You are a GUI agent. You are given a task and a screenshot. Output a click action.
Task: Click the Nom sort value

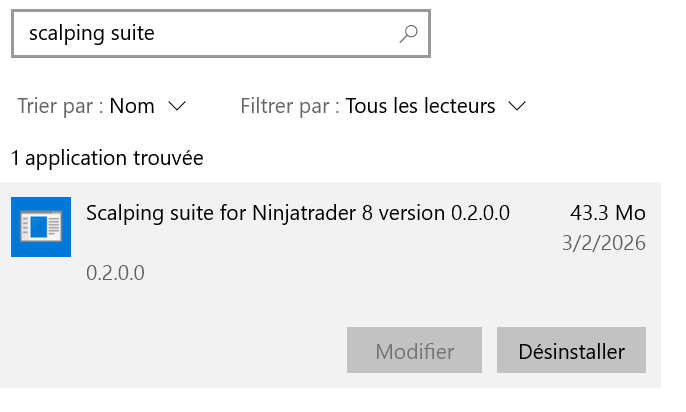[x=132, y=106]
